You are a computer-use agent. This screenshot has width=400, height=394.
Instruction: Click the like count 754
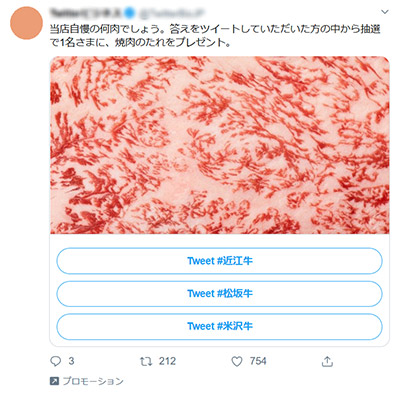pyautogui.click(x=258, y=361)
